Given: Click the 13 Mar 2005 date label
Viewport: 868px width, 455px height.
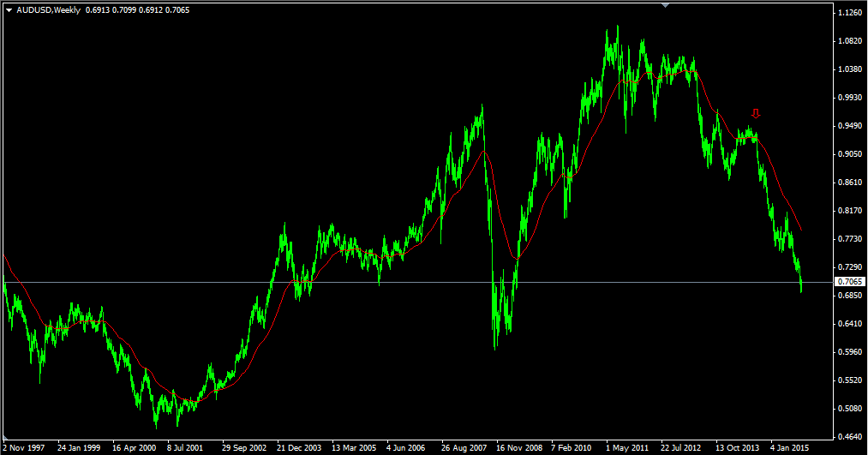Looking at the screenshot, I should click(354, 447).
